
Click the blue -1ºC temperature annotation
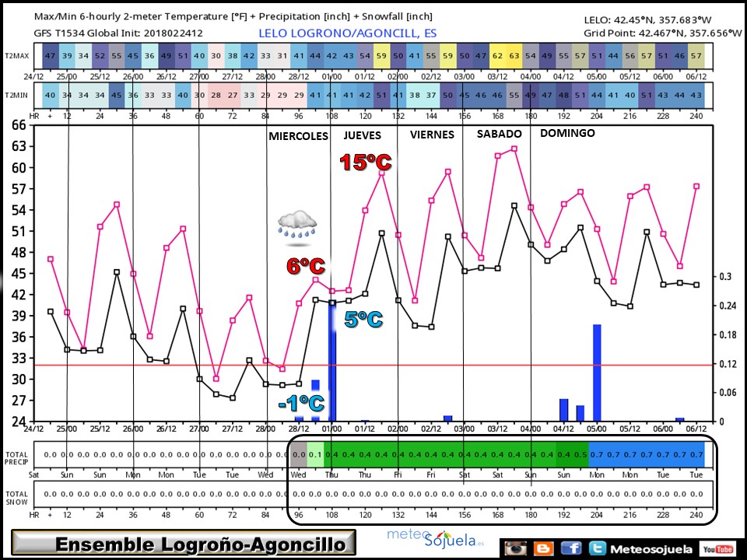click(x=302, y=404)
